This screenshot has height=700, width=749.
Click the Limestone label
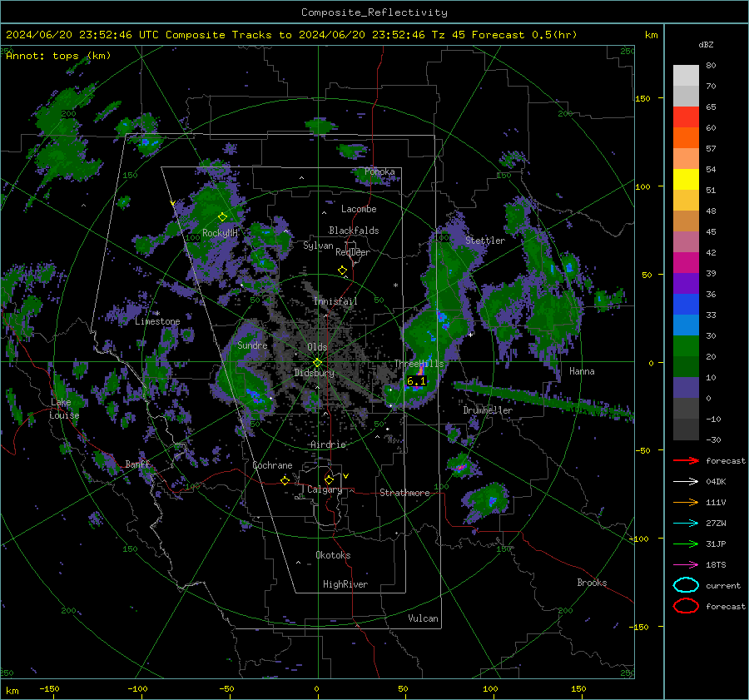click(157, 321)
